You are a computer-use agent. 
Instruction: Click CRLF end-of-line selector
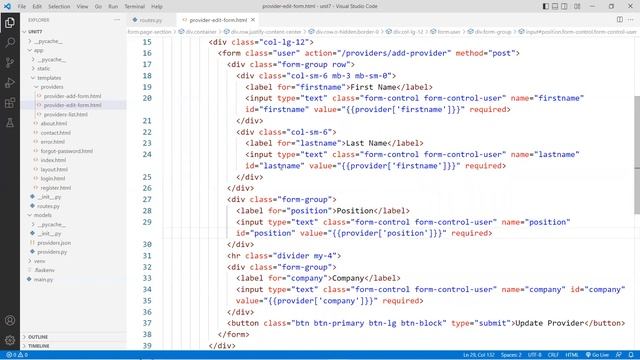tap(553, 355)
